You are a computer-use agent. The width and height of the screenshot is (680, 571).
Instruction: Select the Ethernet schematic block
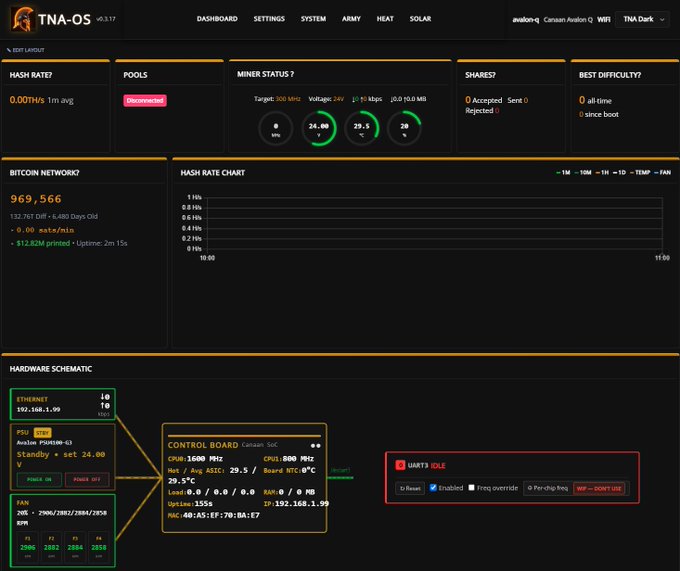[x=62, y=404]
